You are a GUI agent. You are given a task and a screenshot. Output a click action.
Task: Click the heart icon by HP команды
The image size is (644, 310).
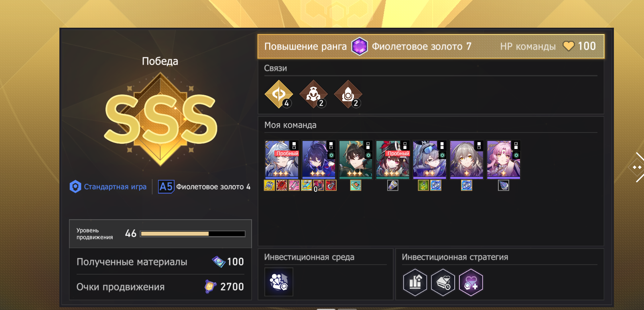[x=569, y=46]
